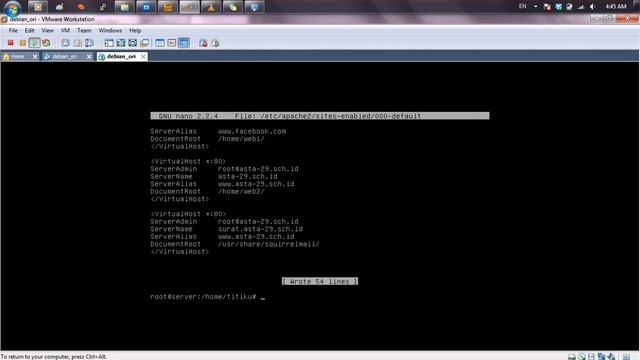Open the Snapshot Manager icon
Viewport: 640px width, 360px height.
pos(89,43)
